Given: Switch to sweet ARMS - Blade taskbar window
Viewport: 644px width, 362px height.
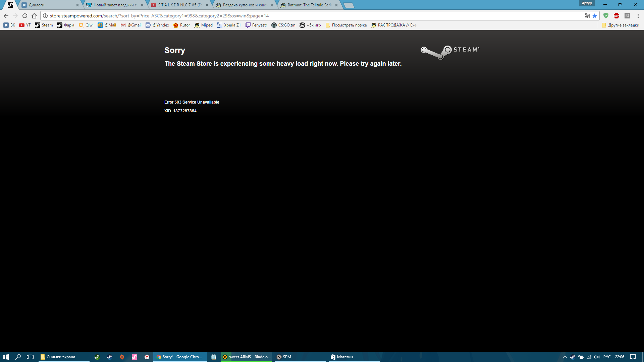Looking at the screenshot, I should [247, 357].
